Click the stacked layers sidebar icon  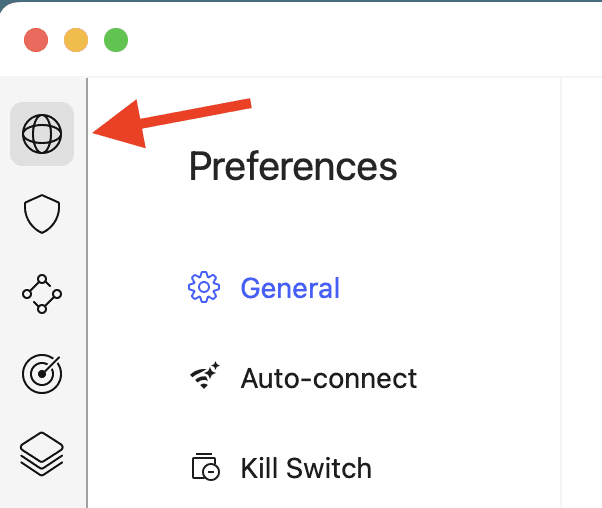tap(42, 454)
